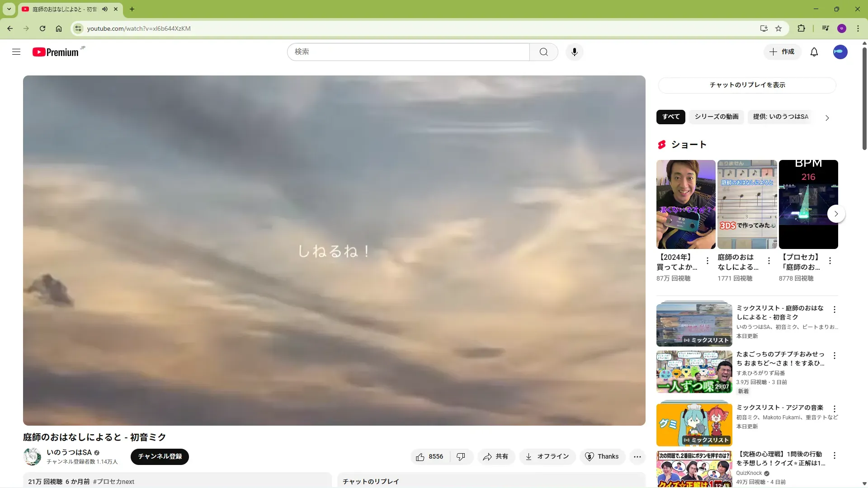The width and height of the screenshot is (868, 488).
Task: Click the search magnifier button
Action: (543, 52)
